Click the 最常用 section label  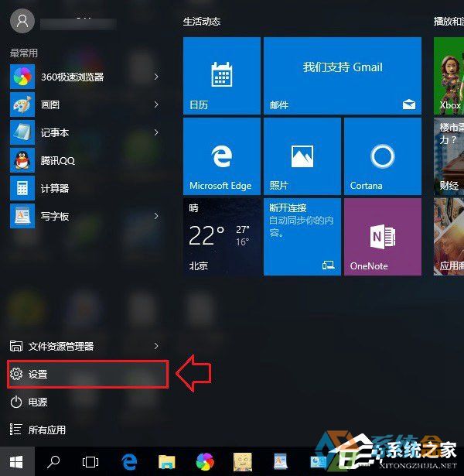click(24, 53)
